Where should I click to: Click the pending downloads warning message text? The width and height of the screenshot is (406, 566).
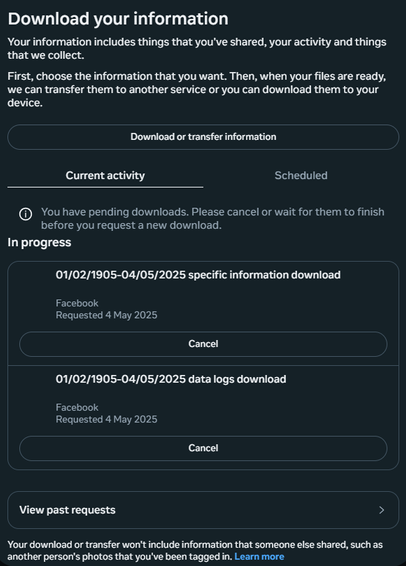[x=213, y=218]
